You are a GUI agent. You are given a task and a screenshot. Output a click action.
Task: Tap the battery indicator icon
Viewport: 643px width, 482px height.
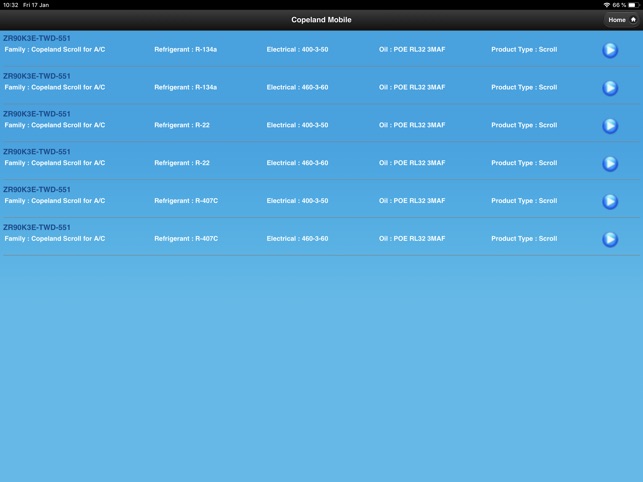click(634, 5)
